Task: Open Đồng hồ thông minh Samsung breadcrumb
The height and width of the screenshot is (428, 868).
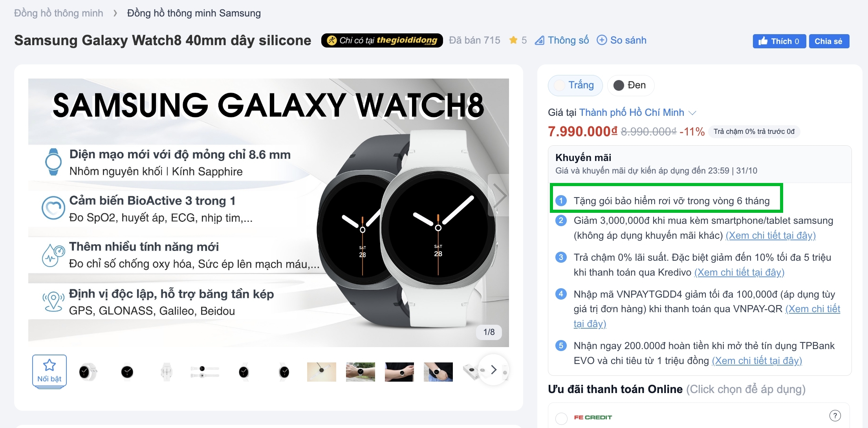Action: tap(194, 13)
